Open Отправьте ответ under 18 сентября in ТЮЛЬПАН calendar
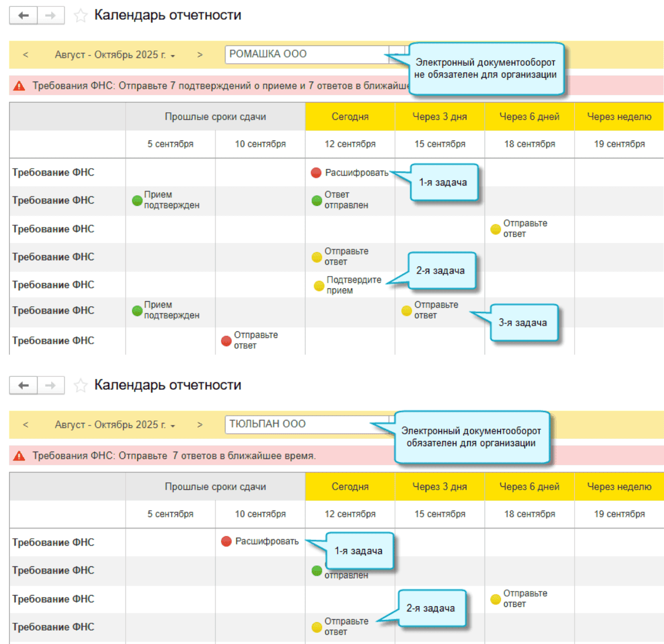 (525, 598)
